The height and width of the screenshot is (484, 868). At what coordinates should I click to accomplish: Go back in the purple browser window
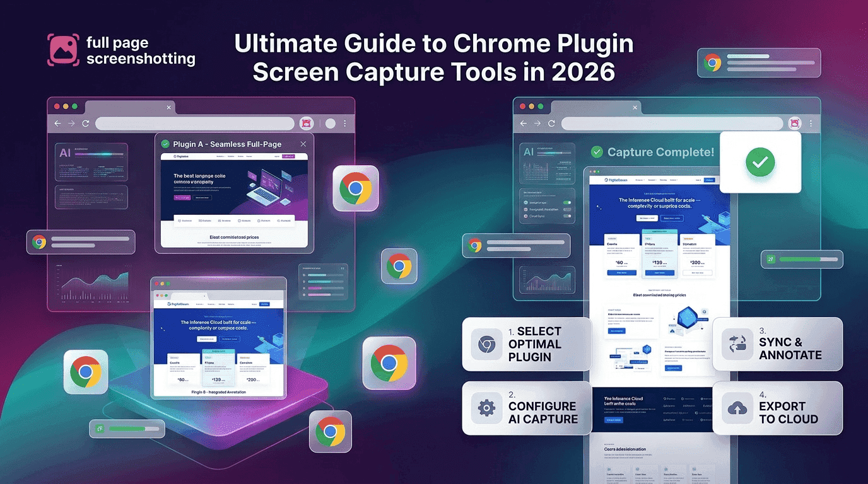(x=58, y=124)
